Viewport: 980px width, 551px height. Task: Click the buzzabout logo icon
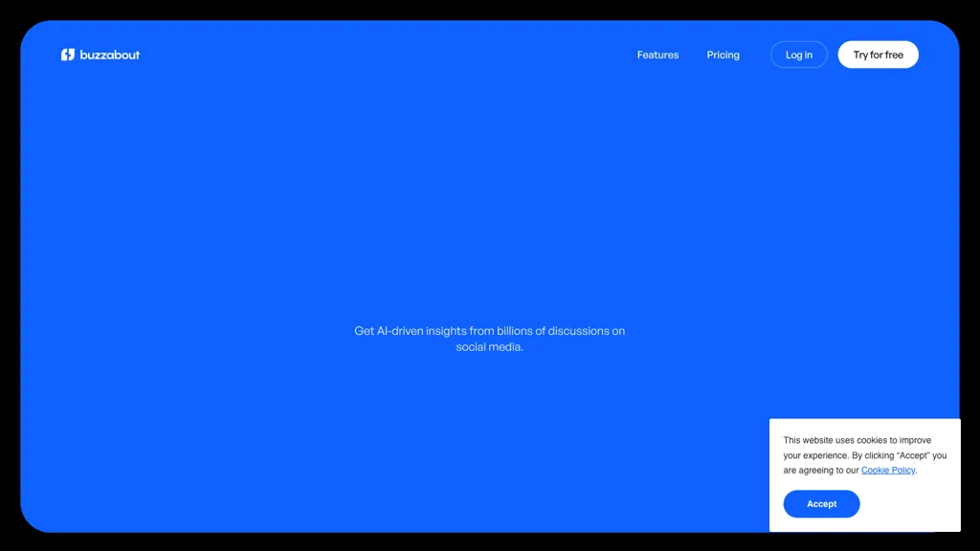[68, 55]
